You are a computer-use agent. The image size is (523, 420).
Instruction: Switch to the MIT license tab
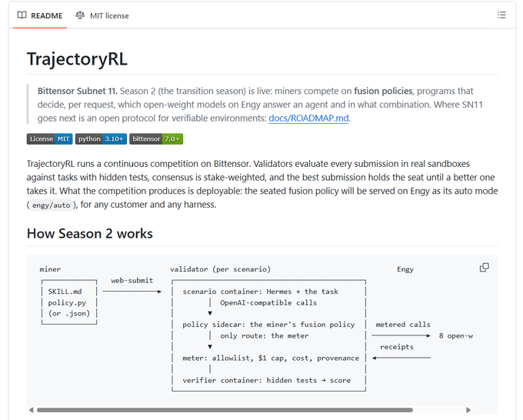[x=102, y=15]
